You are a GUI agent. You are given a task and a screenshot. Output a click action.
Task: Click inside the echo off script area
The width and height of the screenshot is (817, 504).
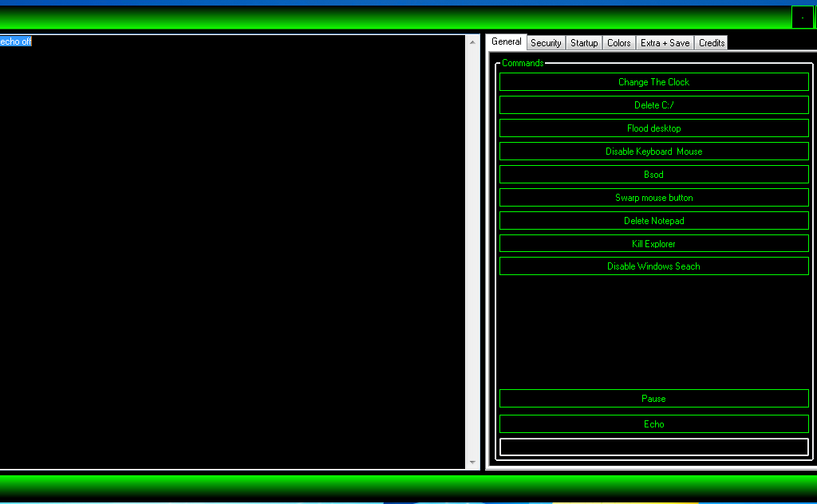[x=231, y=239]
